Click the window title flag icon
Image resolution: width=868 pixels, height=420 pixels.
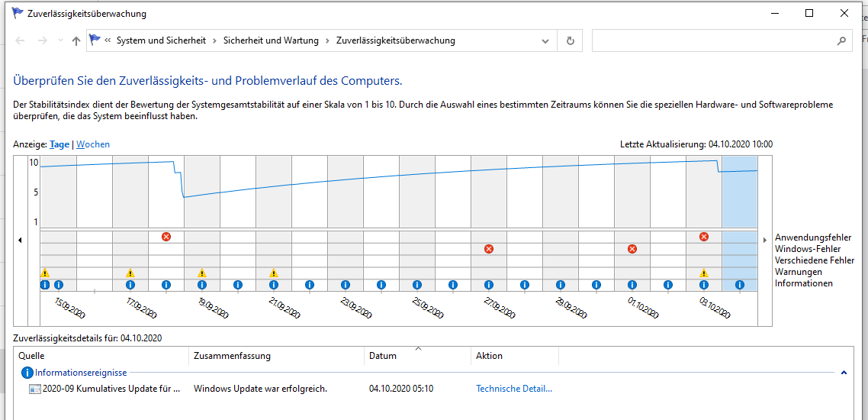pyautogui.click(x=18, y=13)
